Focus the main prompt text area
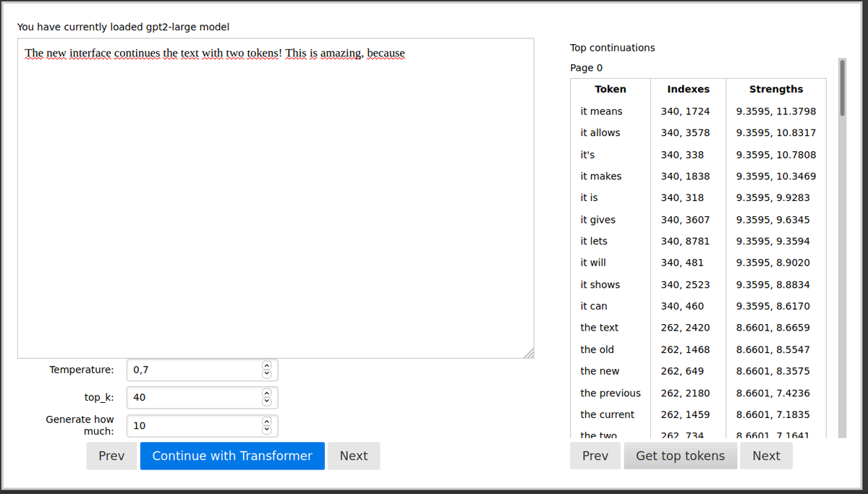This screenshot has height=494, width=868. (276, 198)
